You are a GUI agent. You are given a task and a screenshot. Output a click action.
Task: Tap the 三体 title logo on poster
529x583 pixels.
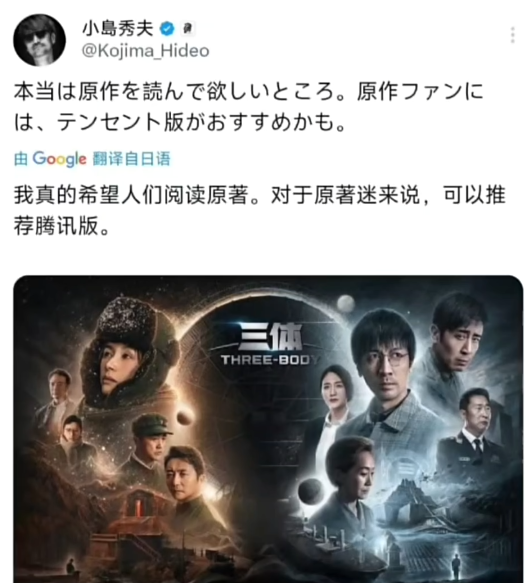[270, 336]
